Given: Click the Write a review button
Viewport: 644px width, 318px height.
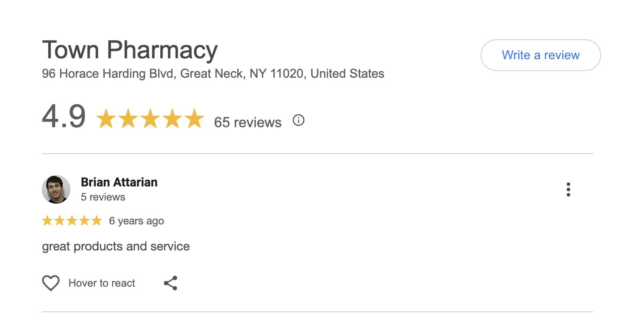Looking at the screenshot, I should [x=540, y=55].
